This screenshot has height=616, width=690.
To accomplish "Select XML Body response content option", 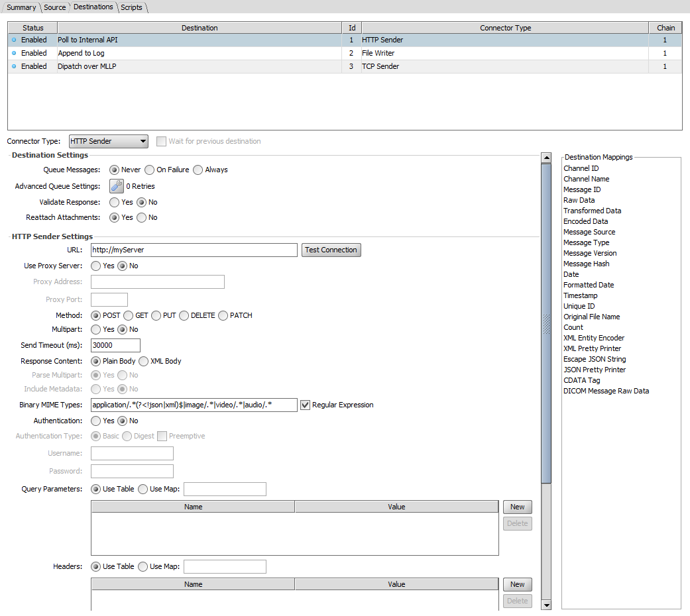I will pyautogui.click(x=144, y=361).
